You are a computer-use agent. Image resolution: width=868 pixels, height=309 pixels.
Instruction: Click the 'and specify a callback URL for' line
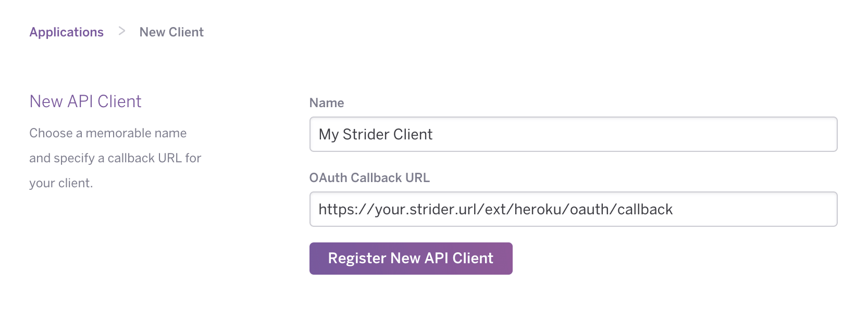pos(115,158)
